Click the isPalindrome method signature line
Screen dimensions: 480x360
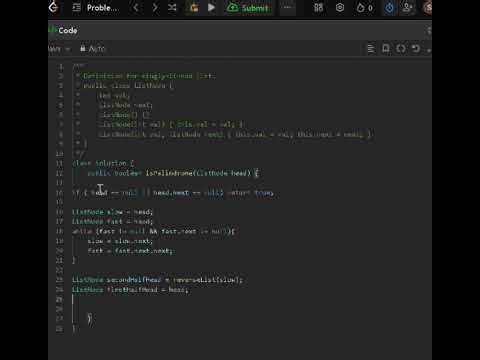coord(173,173)
